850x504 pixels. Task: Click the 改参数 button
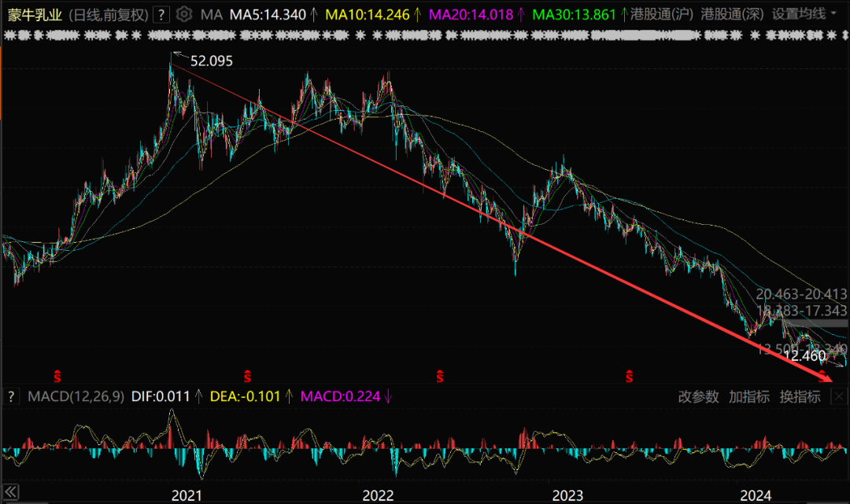698,396
